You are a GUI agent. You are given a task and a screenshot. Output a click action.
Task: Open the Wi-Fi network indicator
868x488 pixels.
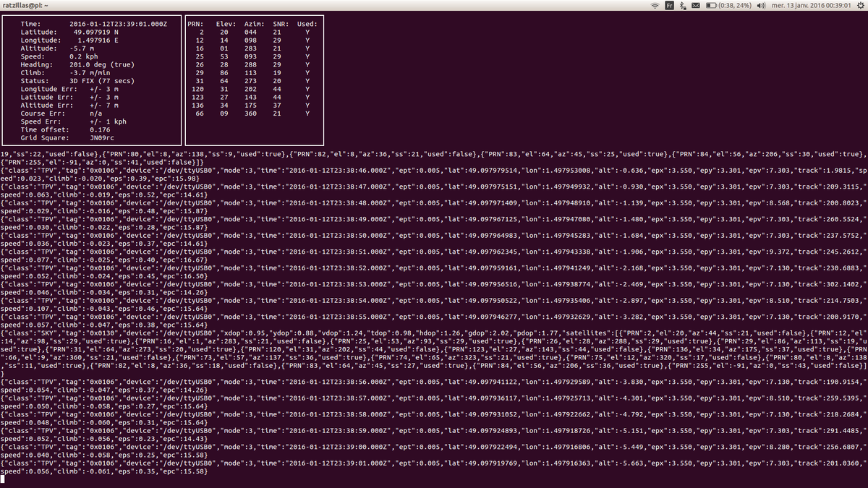655,5
